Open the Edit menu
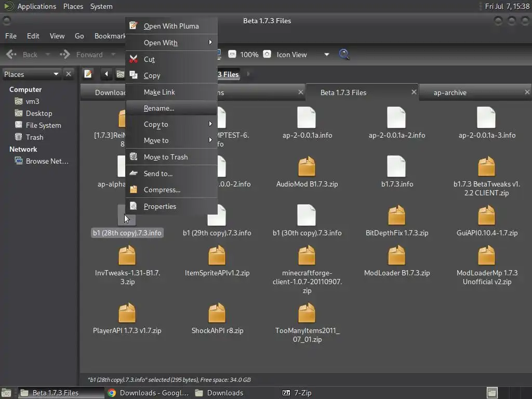The height and width of the screenshot is (399, 532). [33, 36]
